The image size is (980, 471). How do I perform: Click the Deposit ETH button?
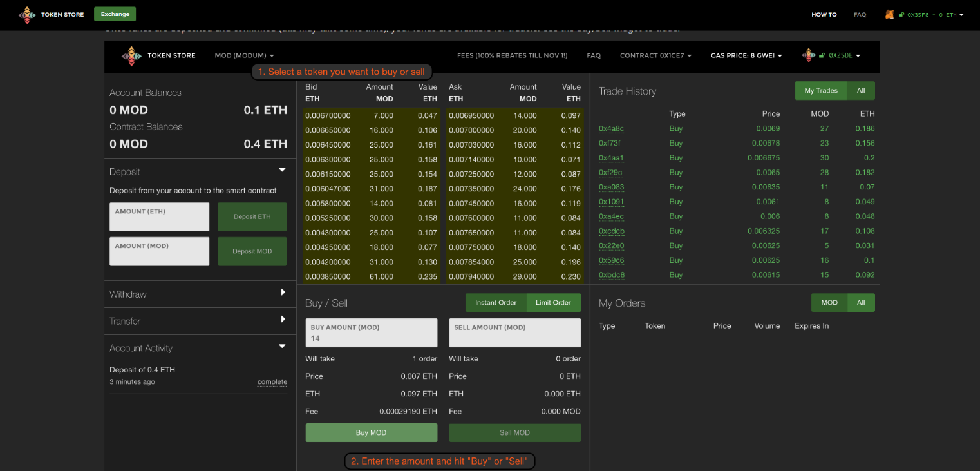(x=252, y=216)
